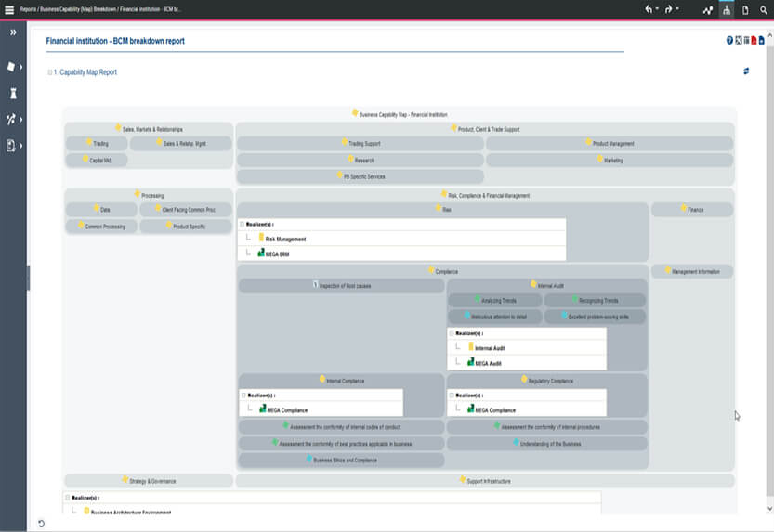Click the Product Specific capability box
Viewport: 774px width, 532px height.
tap(186, 227)
